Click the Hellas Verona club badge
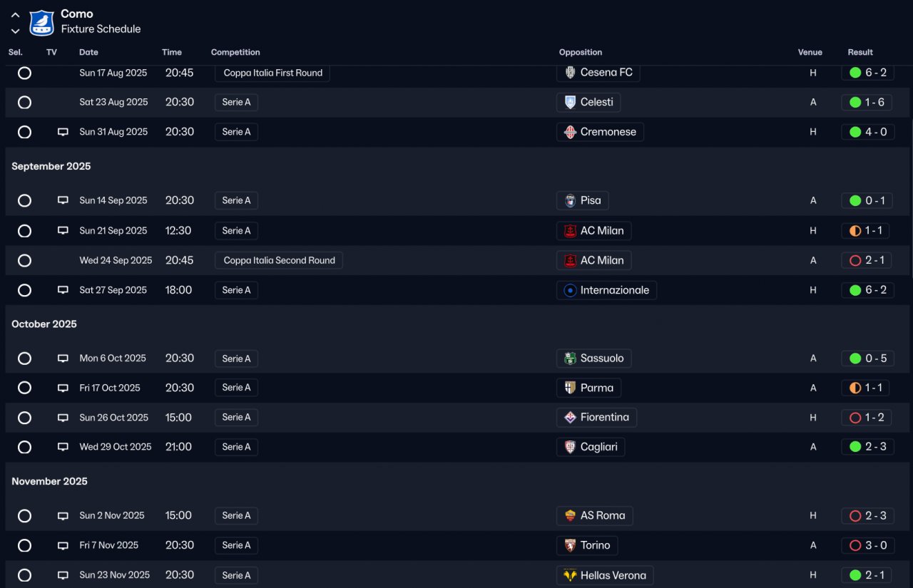Image resolution: width=913 pixels, height=588 pixels. click(x=570, y=575)
